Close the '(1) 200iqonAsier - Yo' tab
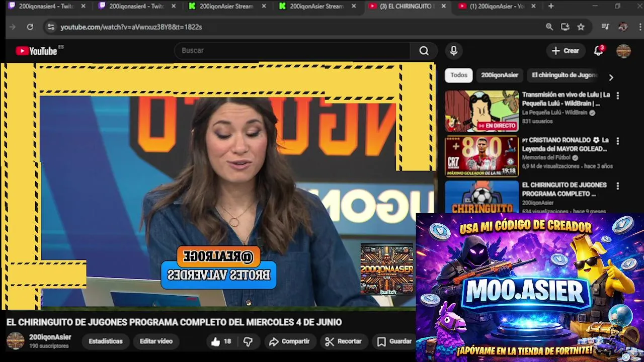 pos(533,6)
